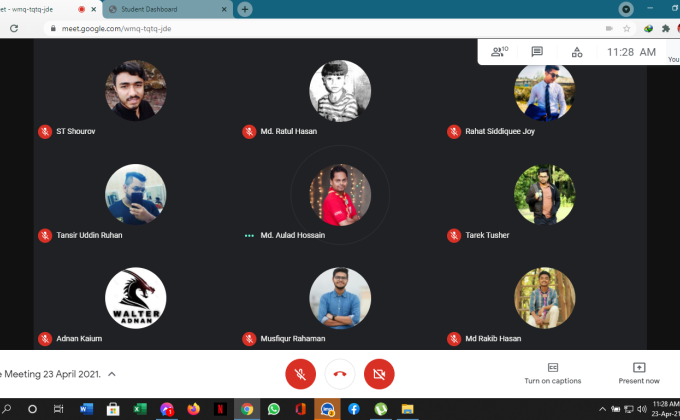Switch to the Student Dashboard tab
680x420 pixels.
point(168,9)
